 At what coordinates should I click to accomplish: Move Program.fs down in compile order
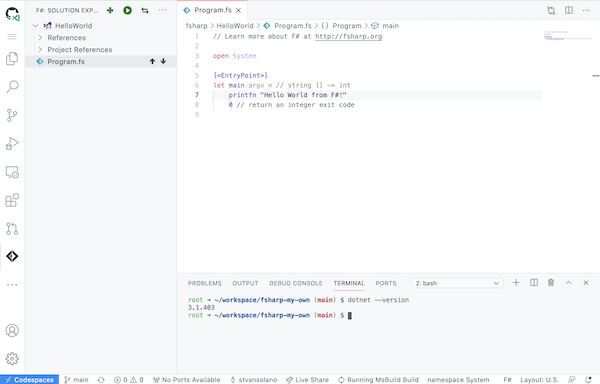(x=163, y=61)
